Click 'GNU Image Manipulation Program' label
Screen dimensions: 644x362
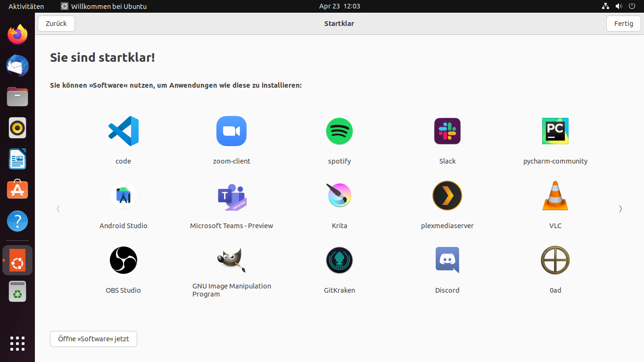231,290
